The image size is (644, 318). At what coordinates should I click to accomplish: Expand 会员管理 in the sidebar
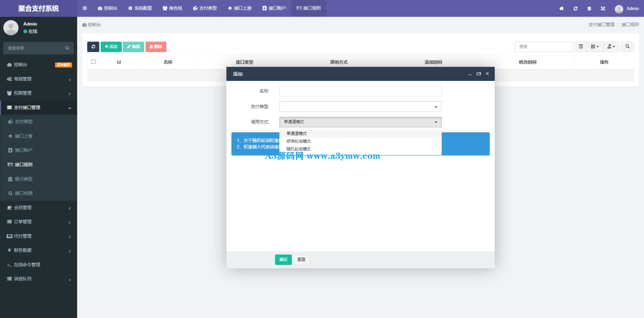pos(39,208)
